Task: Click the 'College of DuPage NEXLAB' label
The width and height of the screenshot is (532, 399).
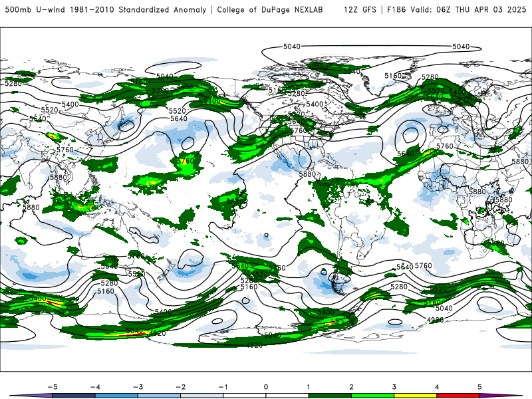Action: click(270, 9)
